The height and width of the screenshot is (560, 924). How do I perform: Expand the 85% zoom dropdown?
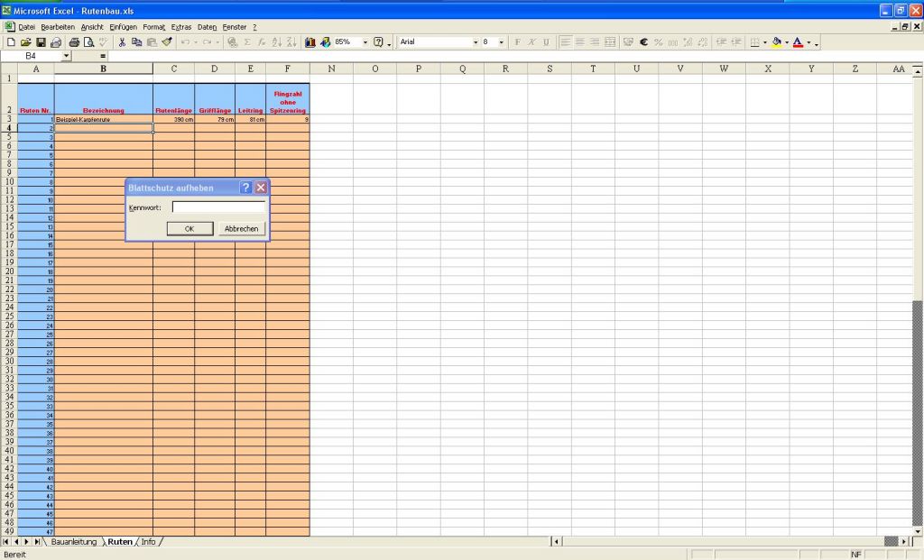tap(365, 42)
